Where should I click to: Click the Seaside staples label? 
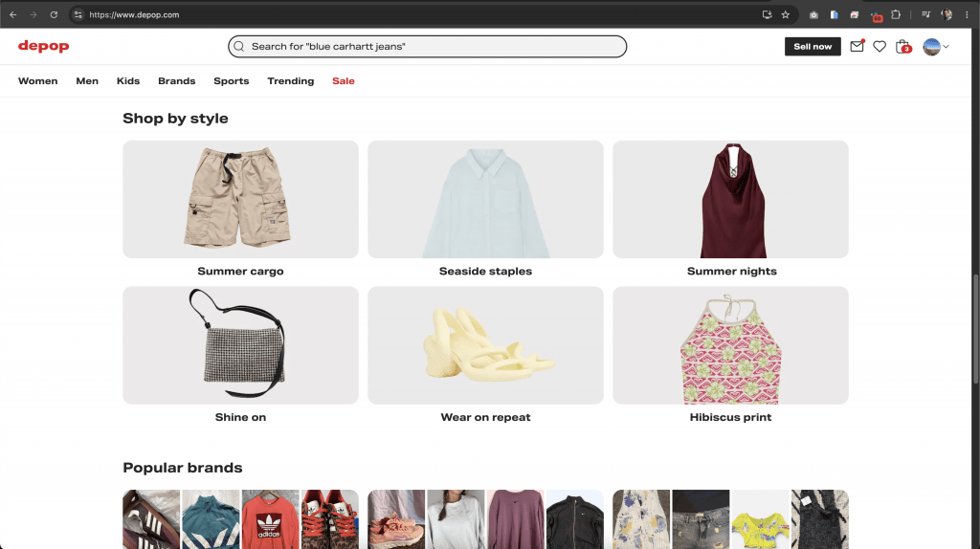[x=485, y=271]
